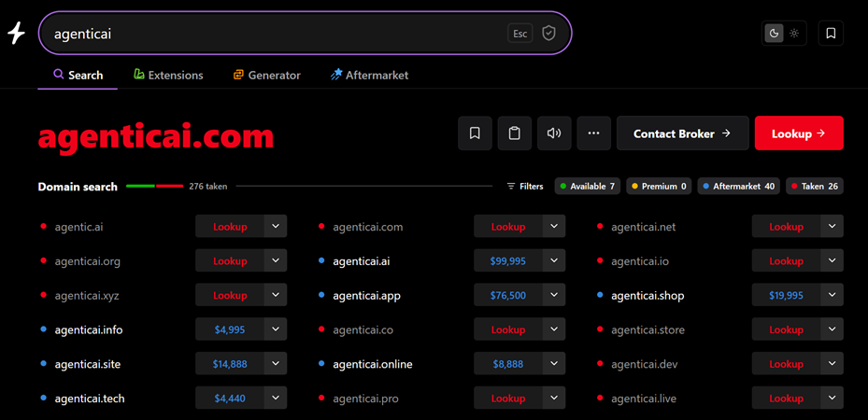Open the Search tab
Viewport: 868px width, 420px height.
(x=78, y=76)
